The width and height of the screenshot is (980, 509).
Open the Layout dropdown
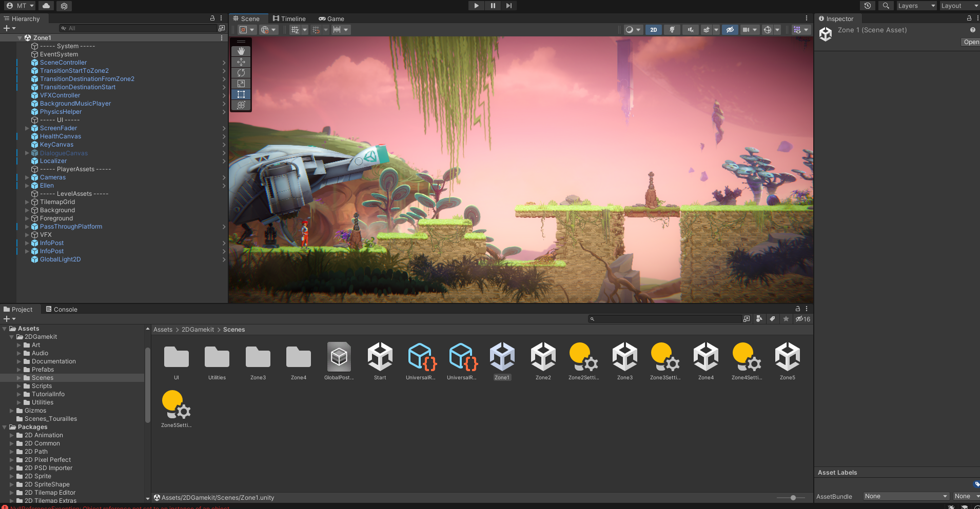(959, 6)
